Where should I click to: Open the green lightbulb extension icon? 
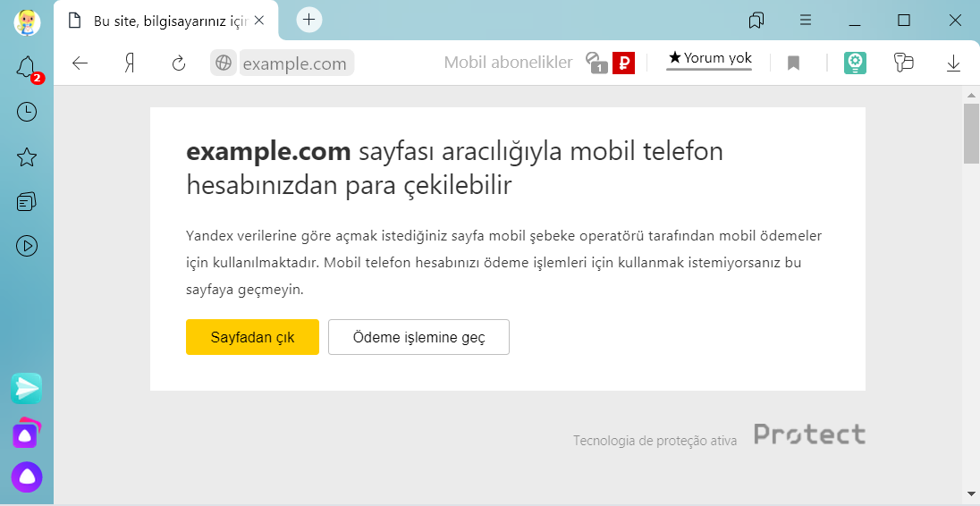(x=855, y=63)
